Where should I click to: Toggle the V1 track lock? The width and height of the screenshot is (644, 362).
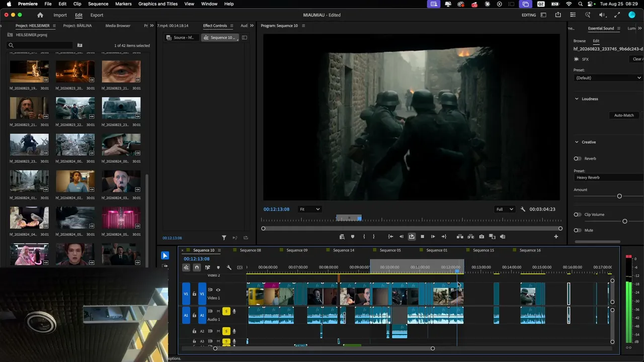coord(194,294)
